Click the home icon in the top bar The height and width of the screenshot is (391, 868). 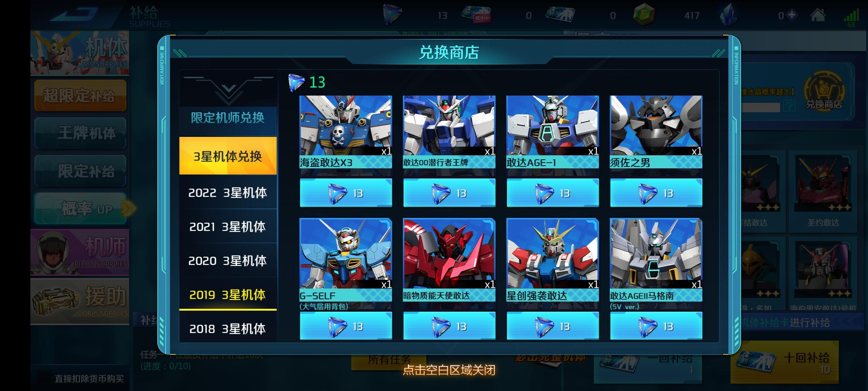(x=818, y=15)
